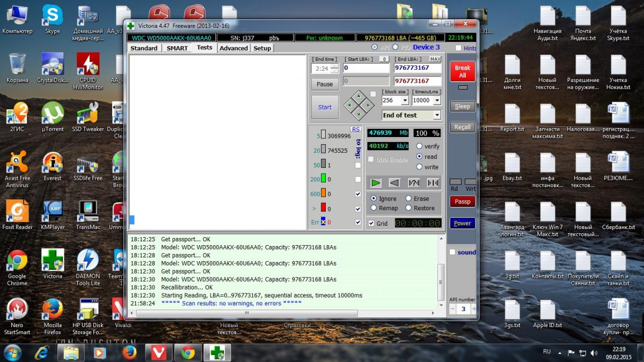Select the butterfly scan mode icon
The image size is (644, 362).
click(x=433, y=183)
